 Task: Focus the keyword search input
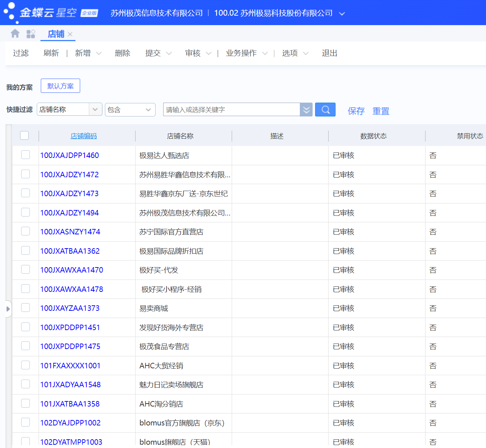tap(232, 110)
